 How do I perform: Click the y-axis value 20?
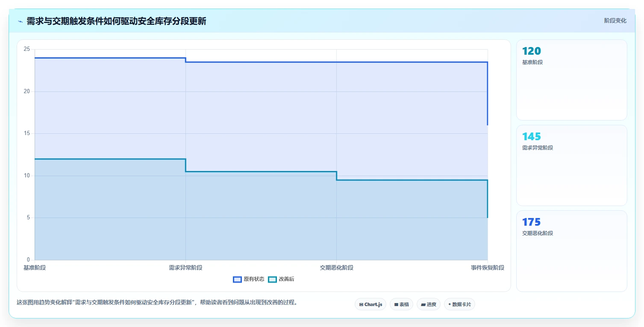click(x=27, y=91)
